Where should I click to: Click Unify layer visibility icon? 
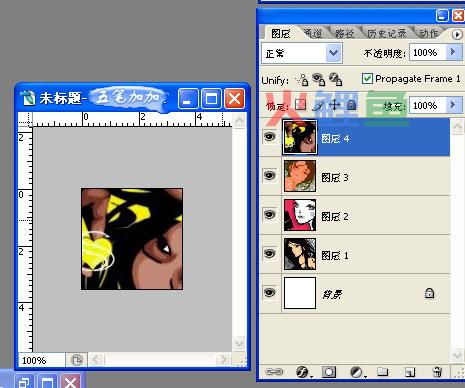point(318,79)
